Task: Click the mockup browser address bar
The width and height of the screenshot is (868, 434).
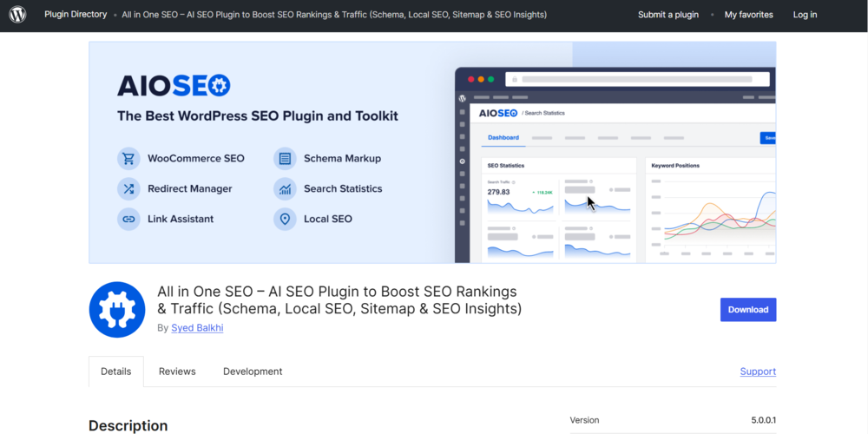Action: pyautogui.click(x=637, y=79)
